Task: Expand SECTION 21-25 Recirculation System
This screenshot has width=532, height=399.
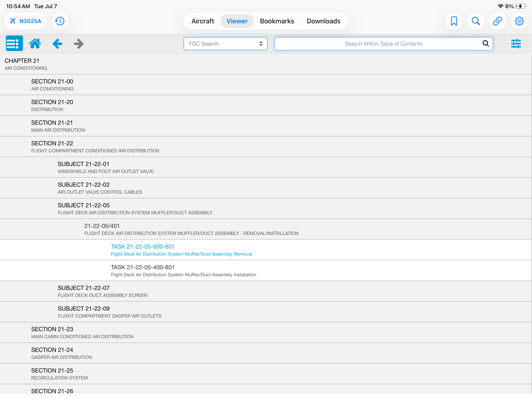Action: click(x=266, y=374)
